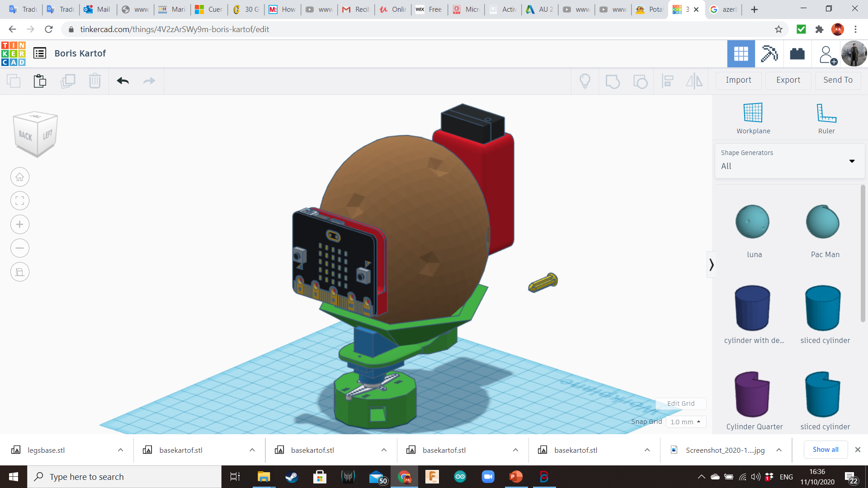Screen dimensions: 868x488
Task: Click Fit all in view icon
Action: [20, 201]
